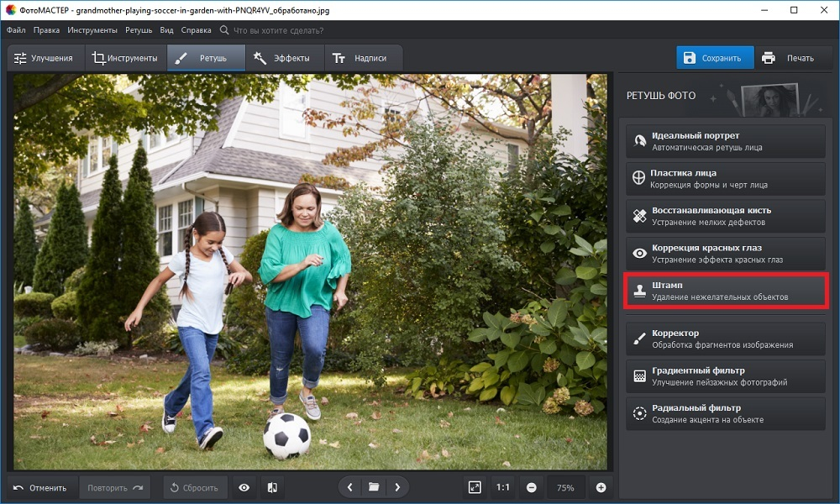Screen dimensions: 840x504
Task: Open the folder browse icon
Action: click(374, 487)
